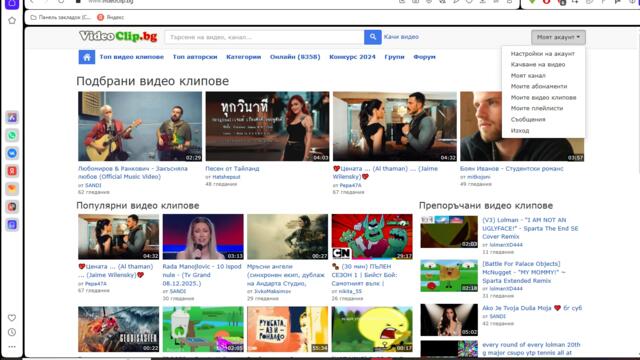
Task: Open Моите видео клипове menu entry
Action: point(543,98)
